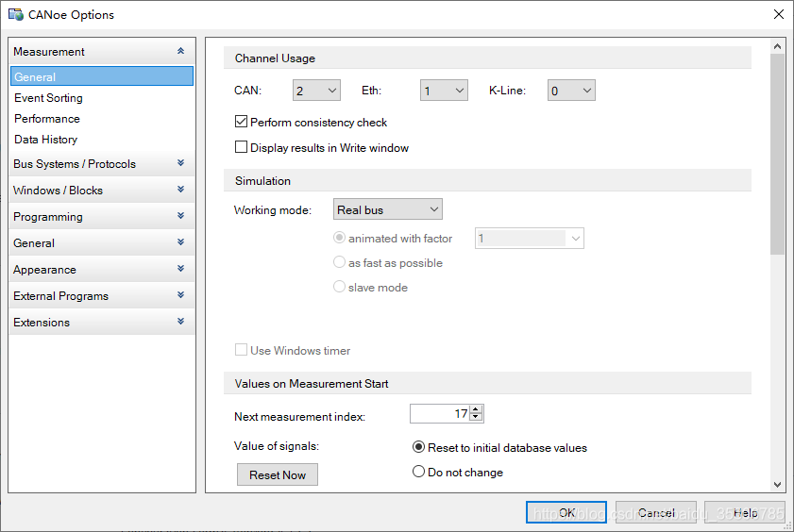Select as fast as possible option
Screen dimensions: 794x532
339,262
